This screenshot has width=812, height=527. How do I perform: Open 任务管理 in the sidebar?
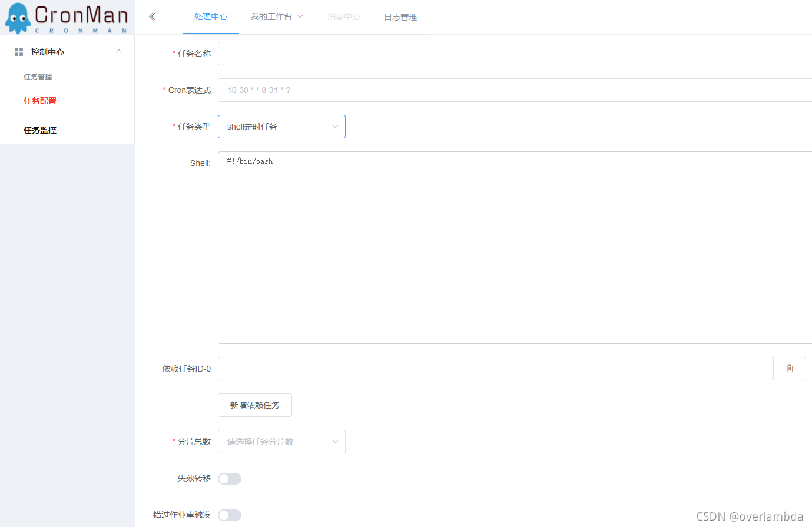[x=38, y=77]
